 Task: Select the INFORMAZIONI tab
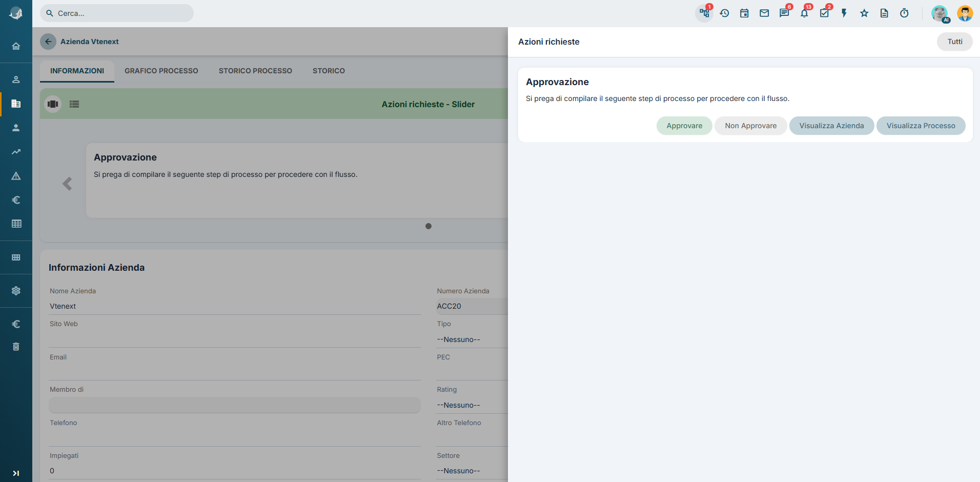pyautogui.click(x=77, y=71)
